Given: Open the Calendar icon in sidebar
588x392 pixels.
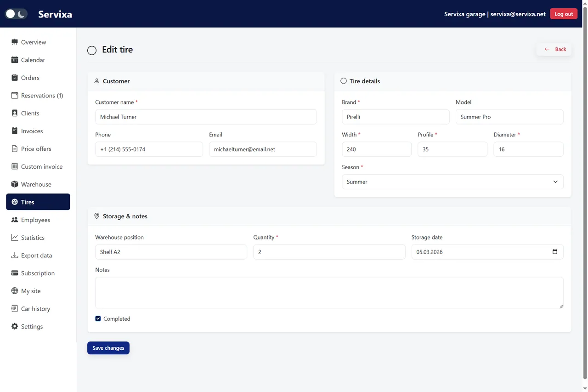Looking at the screenshot, I should (15, 60).
